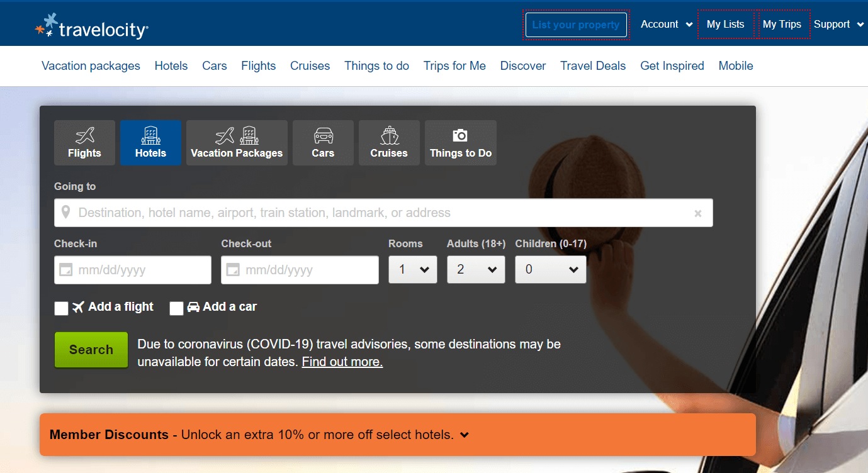Open the Cruises search tab

click(x=389, y=143)
